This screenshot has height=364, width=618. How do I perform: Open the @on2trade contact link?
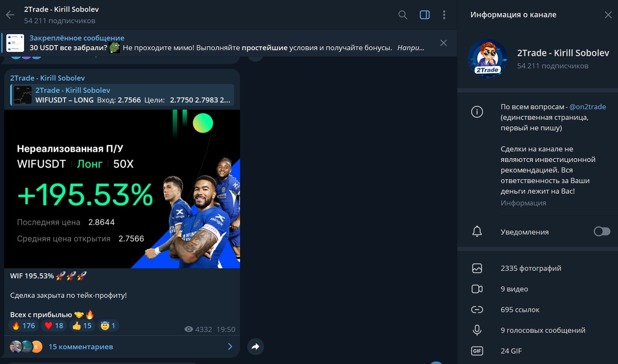coord(588,107)
